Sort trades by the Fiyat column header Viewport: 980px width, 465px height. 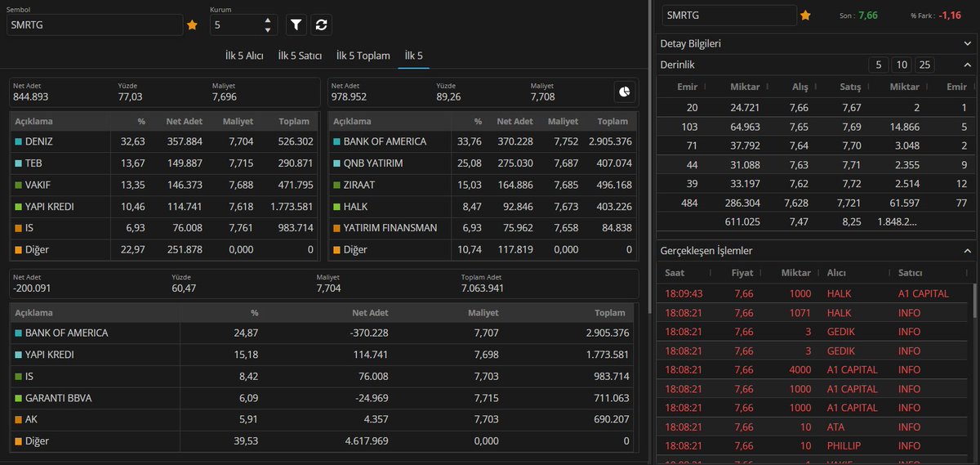pos(742,273)
